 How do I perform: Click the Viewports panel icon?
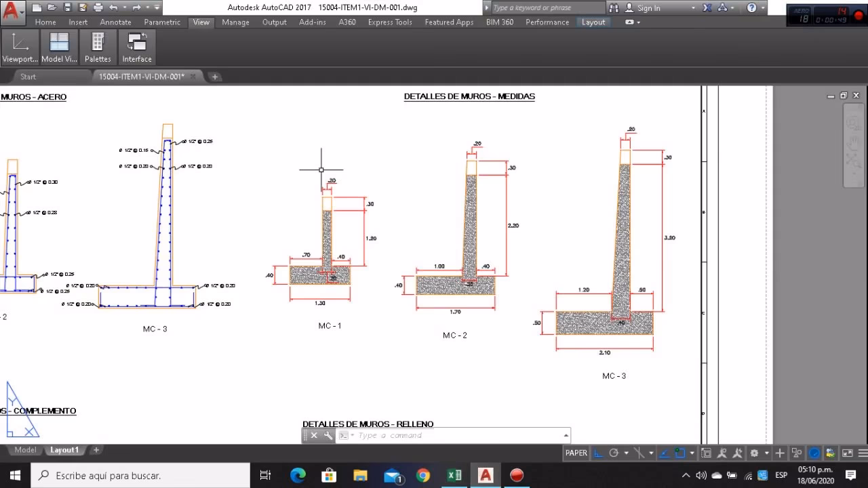coord(20,47)
